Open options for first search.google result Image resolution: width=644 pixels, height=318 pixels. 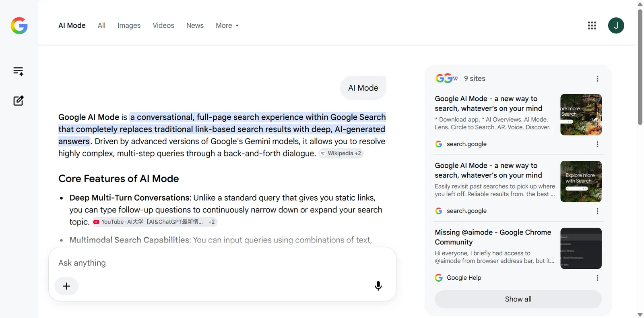[597, 144]
